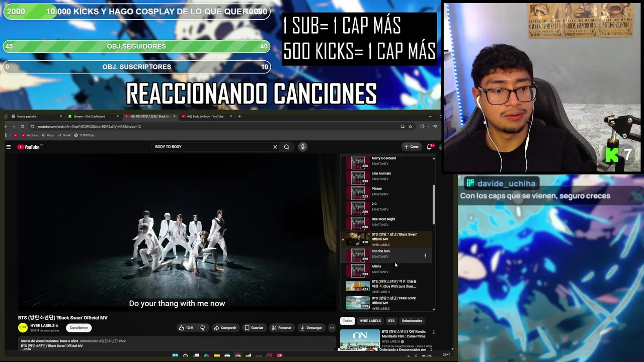Open YouTube notifications bell
This screenshot has height=362, width=644.
430,147
